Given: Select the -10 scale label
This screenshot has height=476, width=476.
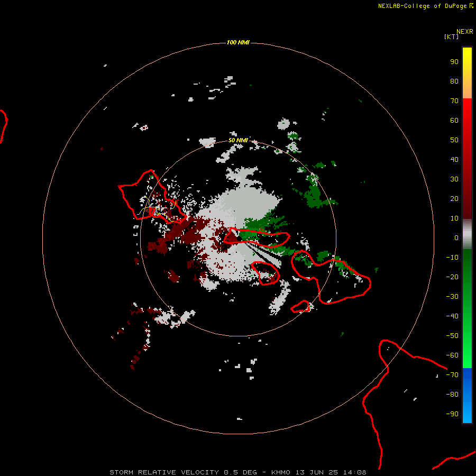Looking at the screenshot, I should coord(452,258).
